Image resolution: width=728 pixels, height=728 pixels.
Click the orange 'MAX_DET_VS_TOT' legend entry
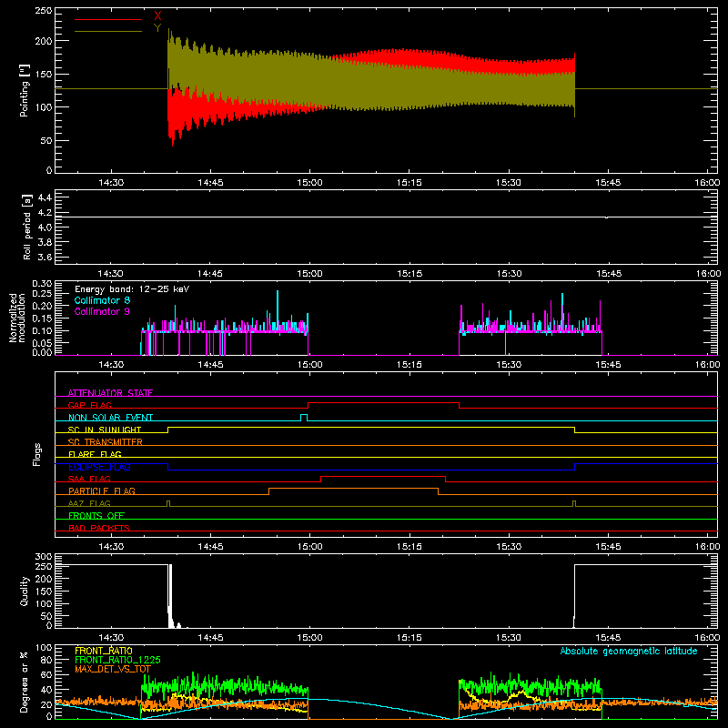pos(113,669)
